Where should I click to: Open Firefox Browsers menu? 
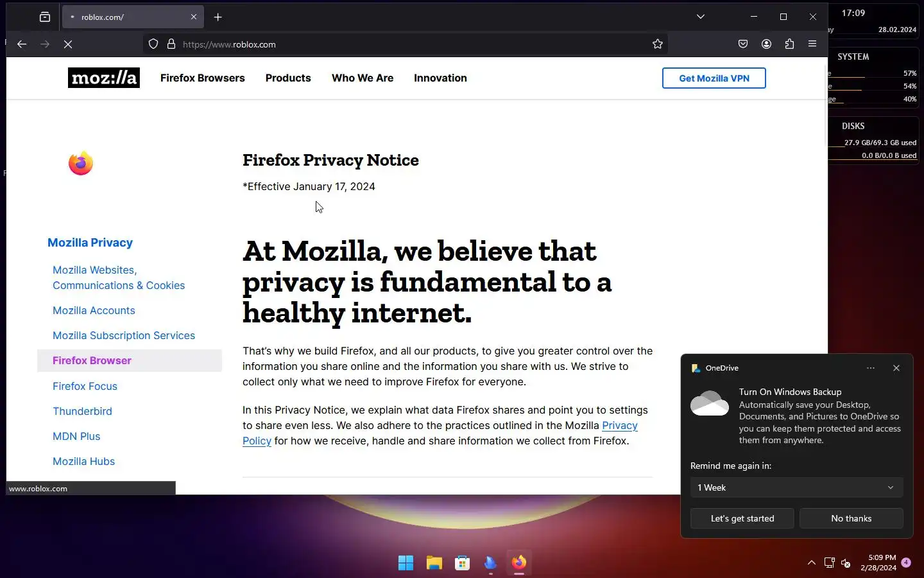coord(203,78)
